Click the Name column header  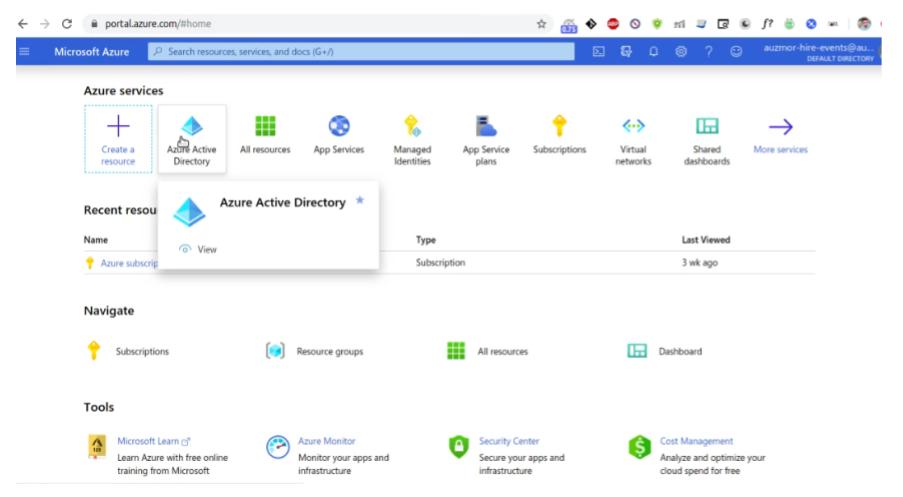click(x=96, y=240)
